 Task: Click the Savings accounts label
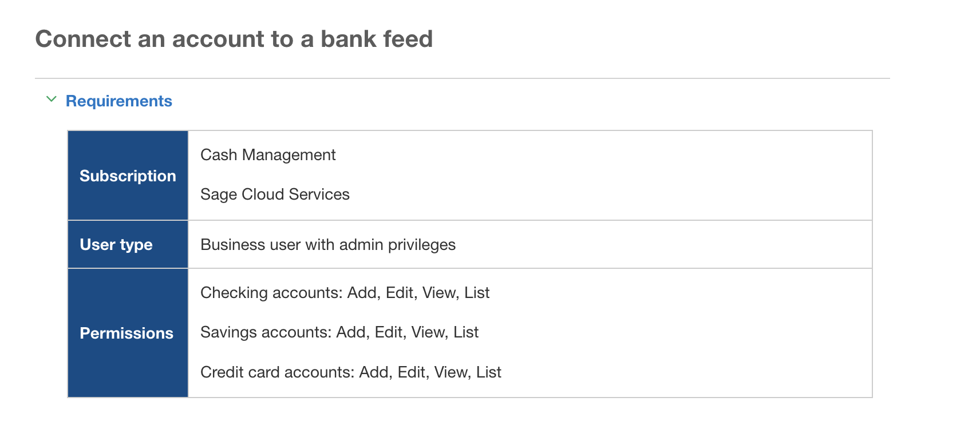266,332
